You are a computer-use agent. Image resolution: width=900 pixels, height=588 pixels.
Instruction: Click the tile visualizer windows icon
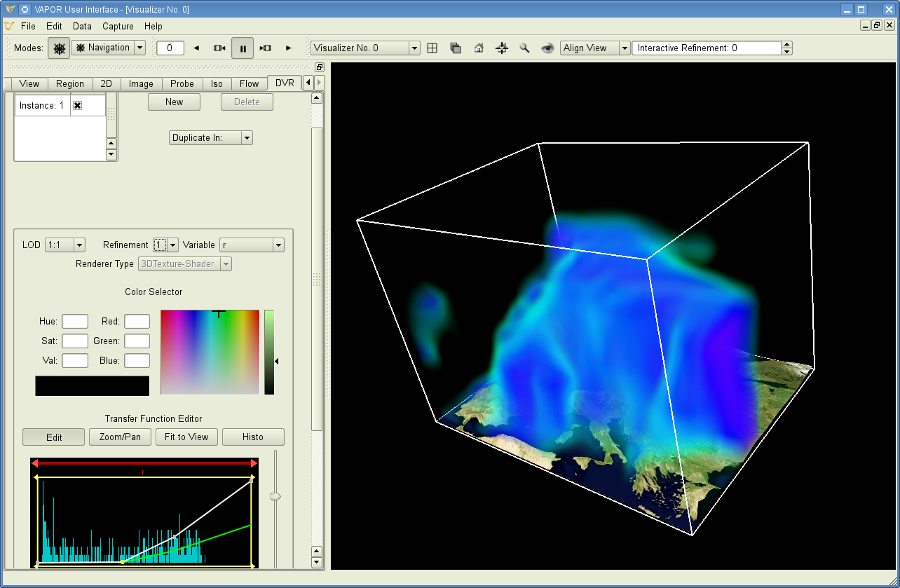coord(432,48)
